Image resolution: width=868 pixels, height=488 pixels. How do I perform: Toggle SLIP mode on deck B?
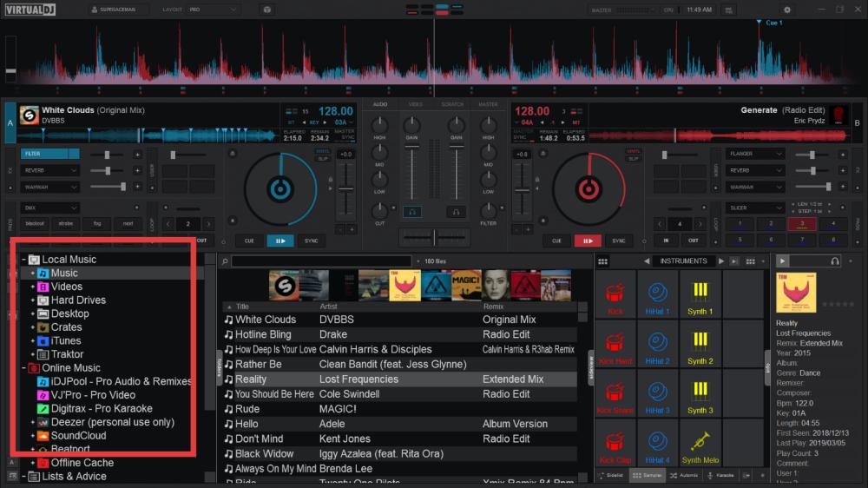tap(632, 159)
